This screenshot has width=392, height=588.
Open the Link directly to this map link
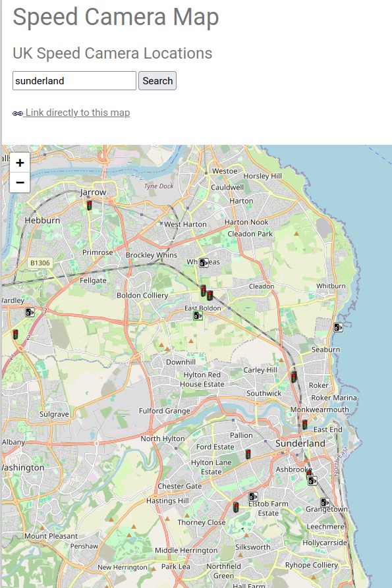point(77,113)
